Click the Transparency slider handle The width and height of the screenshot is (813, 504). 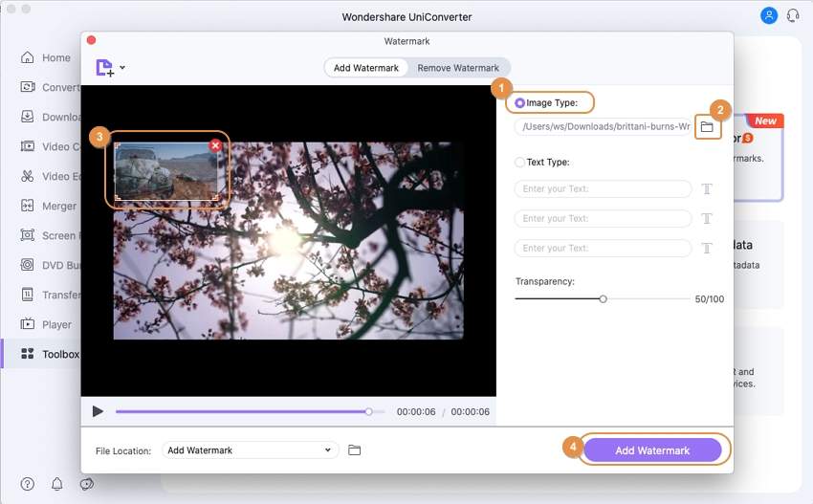coord(603,299)
